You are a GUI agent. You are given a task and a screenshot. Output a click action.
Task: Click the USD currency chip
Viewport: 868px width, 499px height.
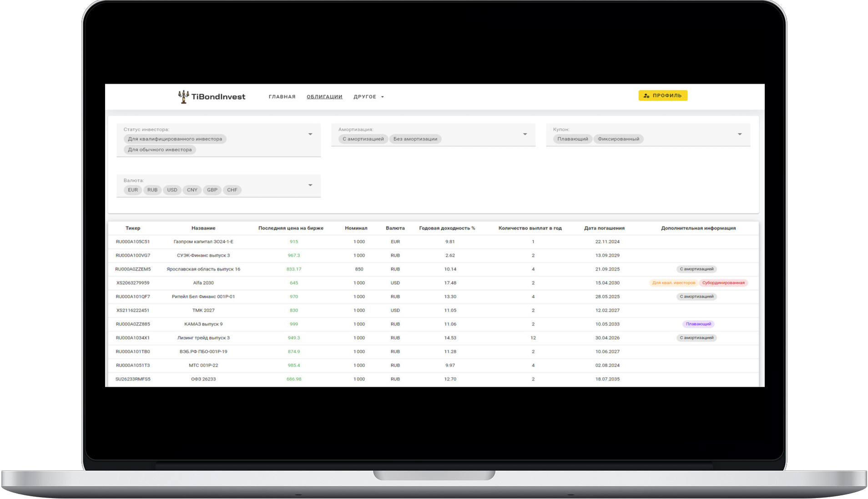coord(172,190)
